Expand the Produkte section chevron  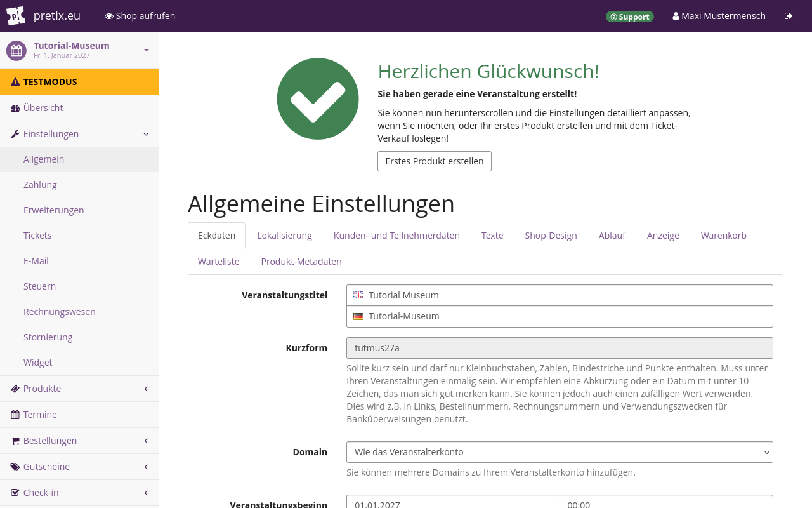pyautogui.click(x=146, y=389)
